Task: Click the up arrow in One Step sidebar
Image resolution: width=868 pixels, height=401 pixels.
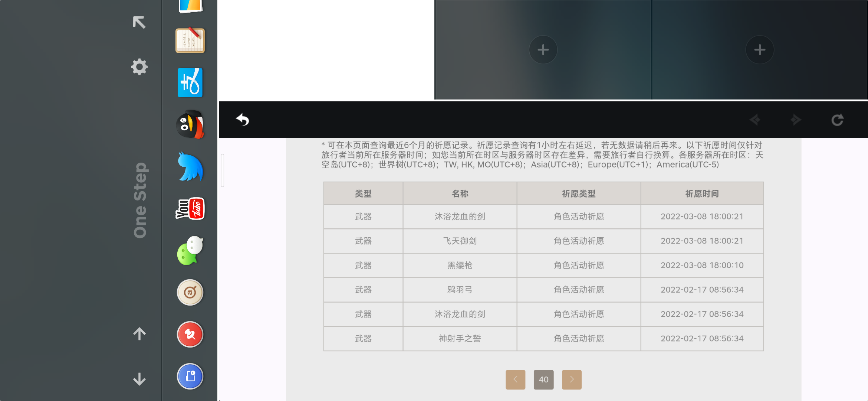Action: click(x=139, y=334)
